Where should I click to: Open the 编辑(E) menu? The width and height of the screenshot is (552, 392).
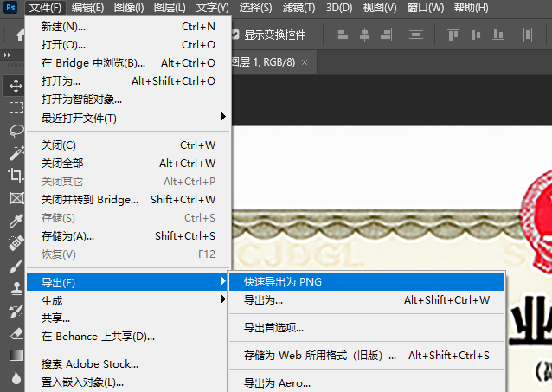click(87, 8)
